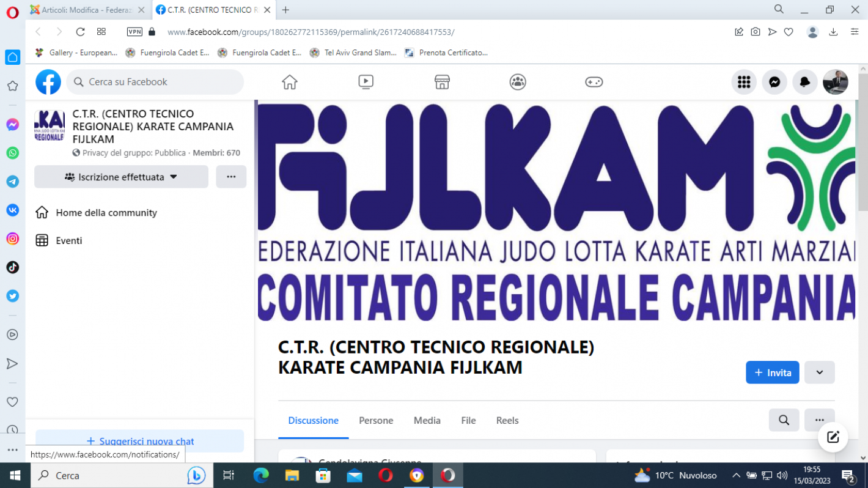Add the page to bookmarks heart icon

tap(789, 32)
